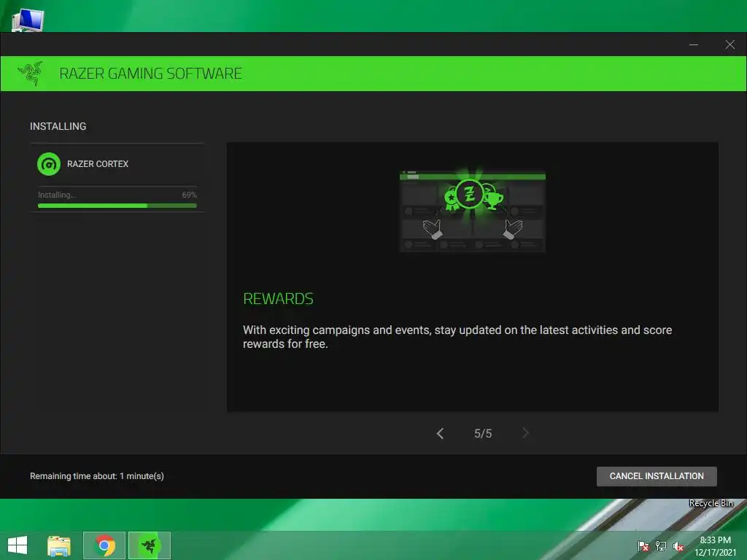Image resolution: width=747 pixels, height=560 pixels.
Task: Click the taskbar clock showing 8:33 PM
Action: click(x=715, y=546)
